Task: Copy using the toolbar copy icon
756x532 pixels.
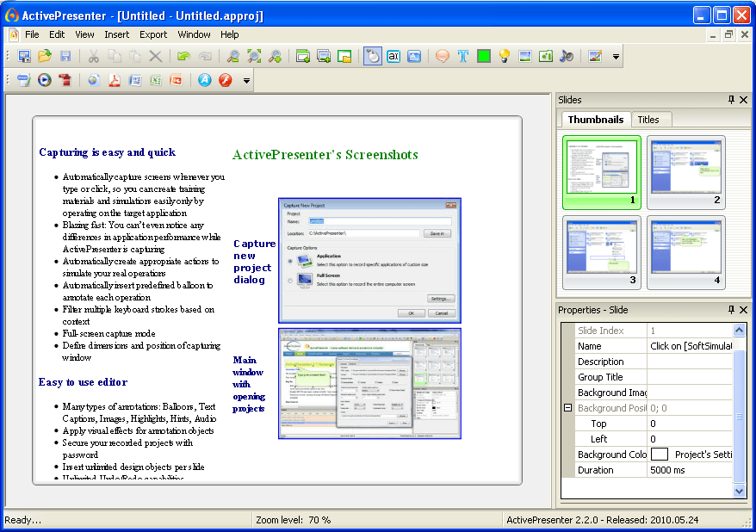Action: click(115, 56)
